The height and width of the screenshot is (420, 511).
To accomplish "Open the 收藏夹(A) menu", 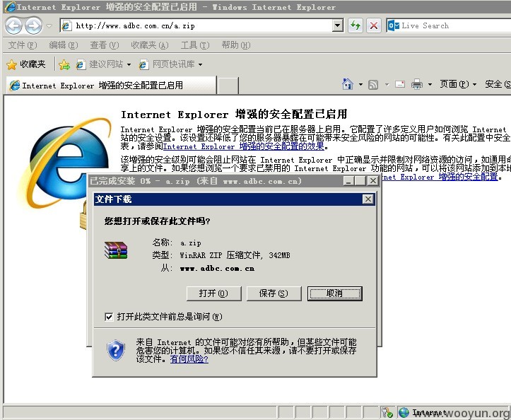I will tap(150, 45).
